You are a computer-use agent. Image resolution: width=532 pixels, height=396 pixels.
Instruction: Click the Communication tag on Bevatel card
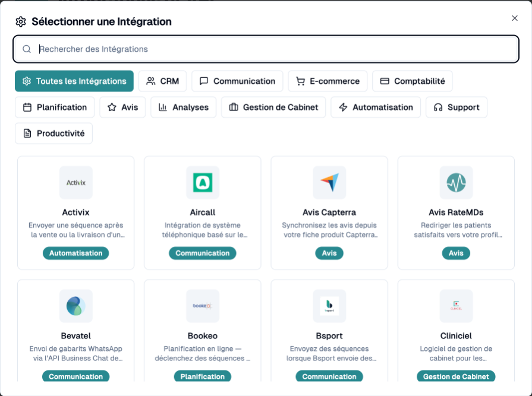[75, 376]
